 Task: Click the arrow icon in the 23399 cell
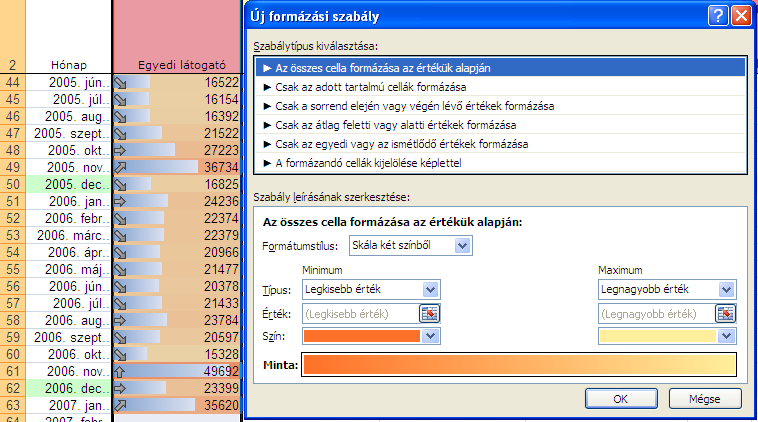tap(120, 388)
